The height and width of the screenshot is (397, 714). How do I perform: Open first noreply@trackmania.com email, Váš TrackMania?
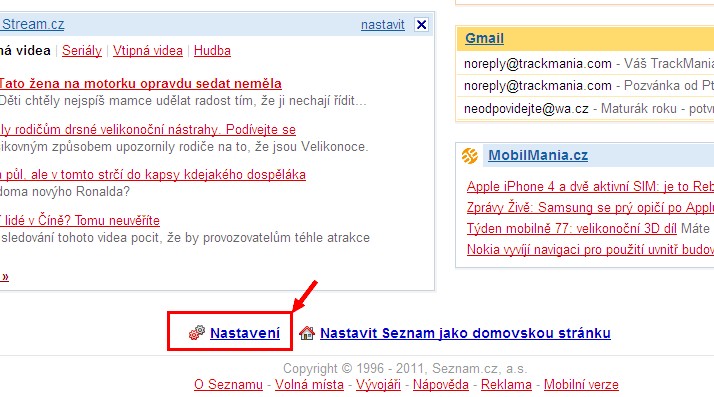click(589, 63)
